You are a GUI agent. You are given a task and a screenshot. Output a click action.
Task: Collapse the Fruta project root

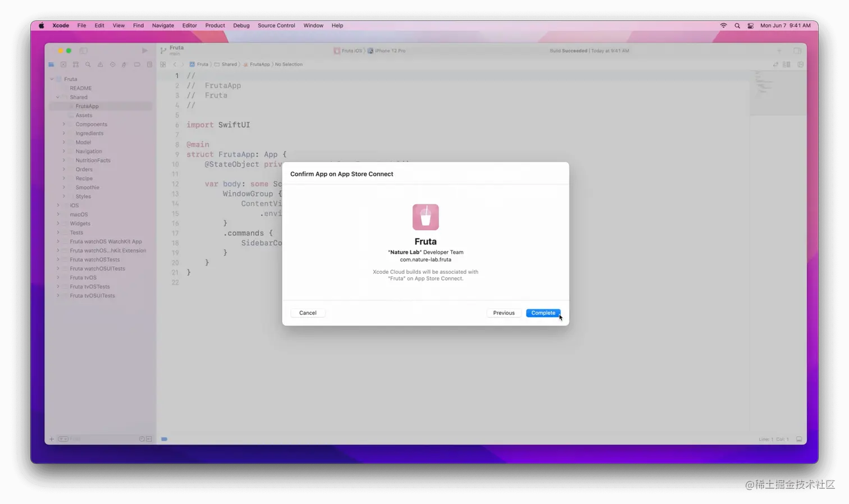pos(52,79)
